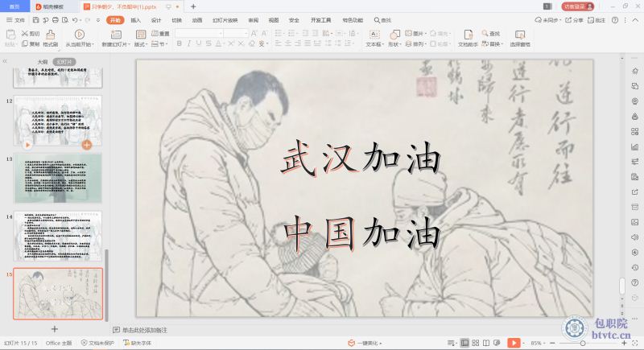Click the 新建幻灯片 new slide icon
Screen dimensions: 644x350
tap(116, 35)
